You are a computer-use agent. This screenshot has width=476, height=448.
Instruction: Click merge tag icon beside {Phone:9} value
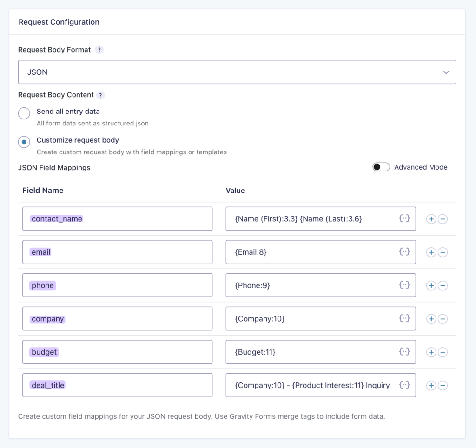point(404,285)
